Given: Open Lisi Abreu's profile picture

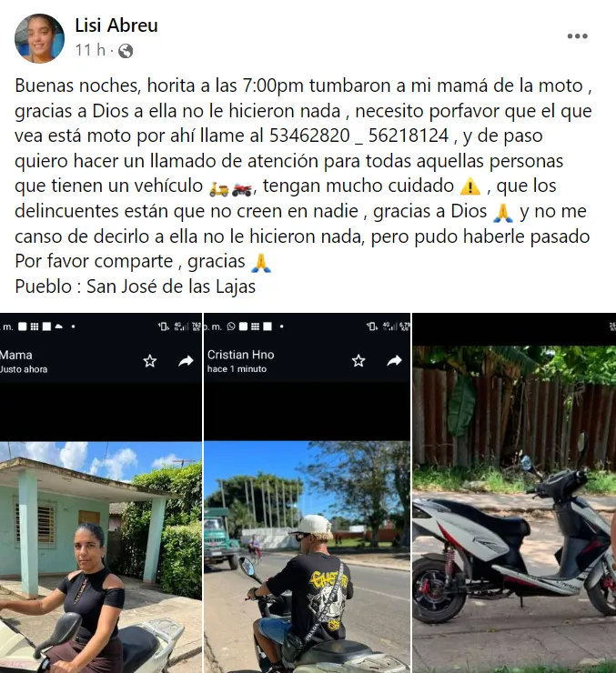Looking at the screenshot, I should [x=39, y=38].
